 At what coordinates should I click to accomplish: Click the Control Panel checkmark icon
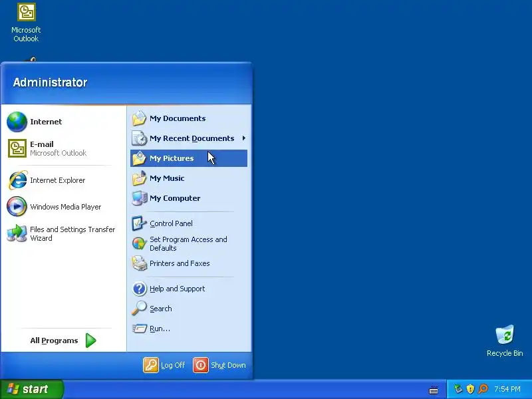pyautogui.click(x=139, y=223)
